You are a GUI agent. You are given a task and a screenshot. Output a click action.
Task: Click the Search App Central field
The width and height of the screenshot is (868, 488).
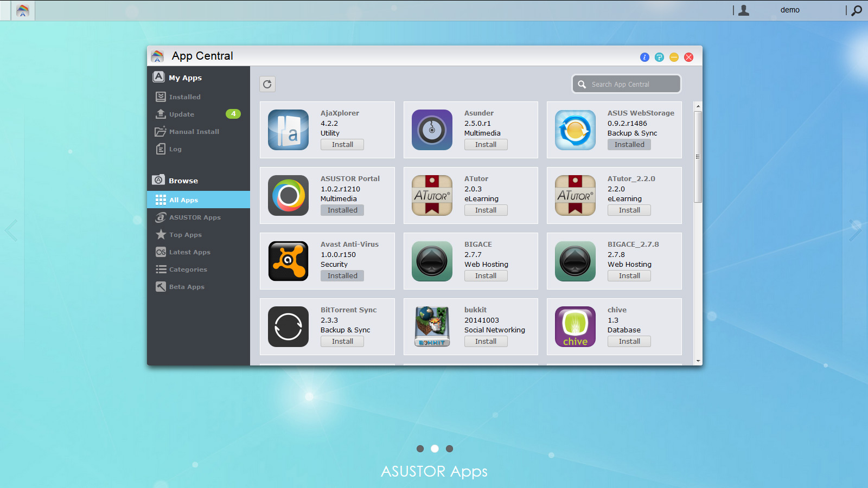[x=627, y=84]
